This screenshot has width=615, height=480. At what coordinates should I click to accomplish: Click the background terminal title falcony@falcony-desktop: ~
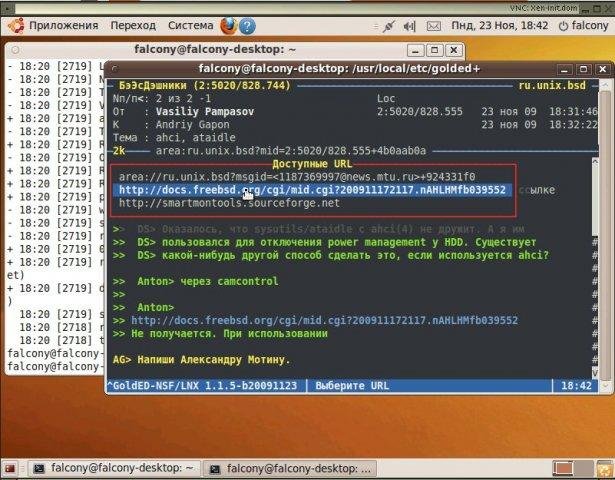click(215, 49)
